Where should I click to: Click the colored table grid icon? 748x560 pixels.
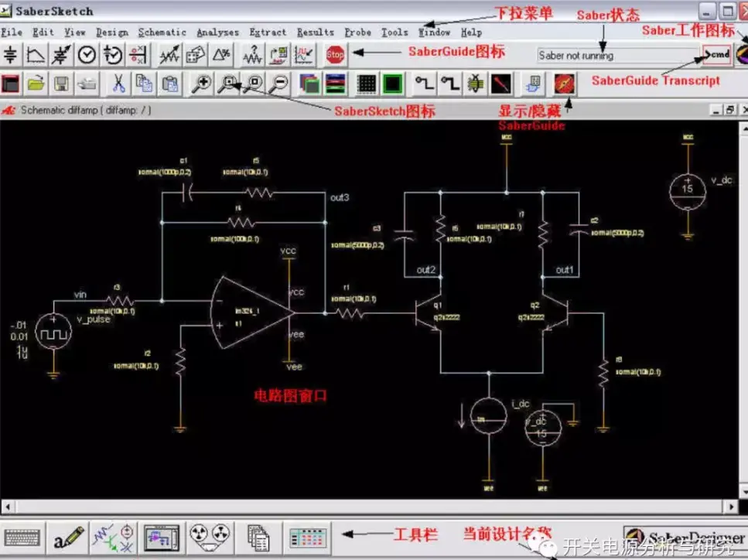(x=308, y=538)
